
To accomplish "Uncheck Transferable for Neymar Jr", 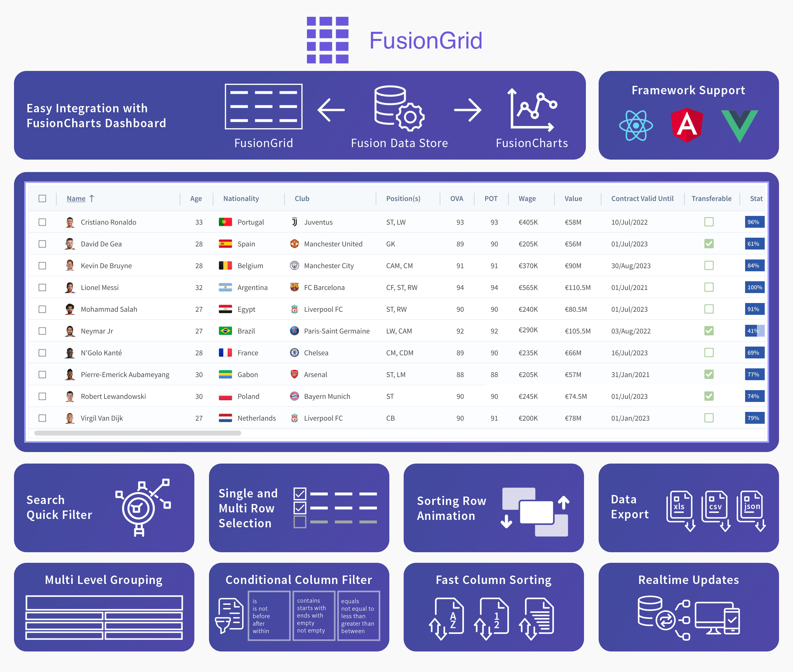I will click(709, 331).
